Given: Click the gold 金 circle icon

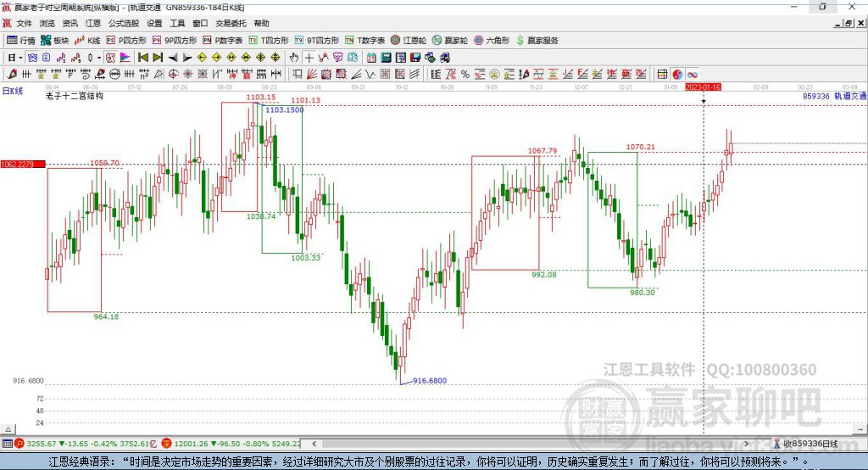Looking at the screenshot, I should [494, 75].
